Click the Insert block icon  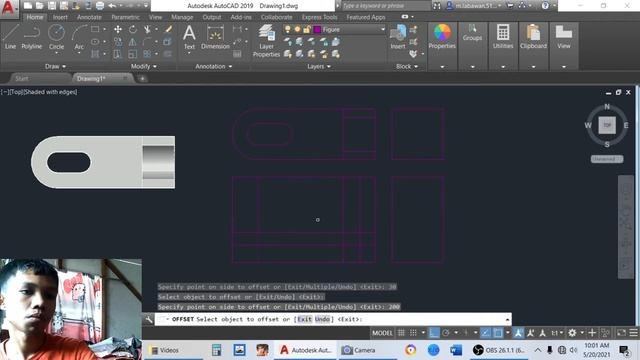pyautogui.click(x=398, y=37)
